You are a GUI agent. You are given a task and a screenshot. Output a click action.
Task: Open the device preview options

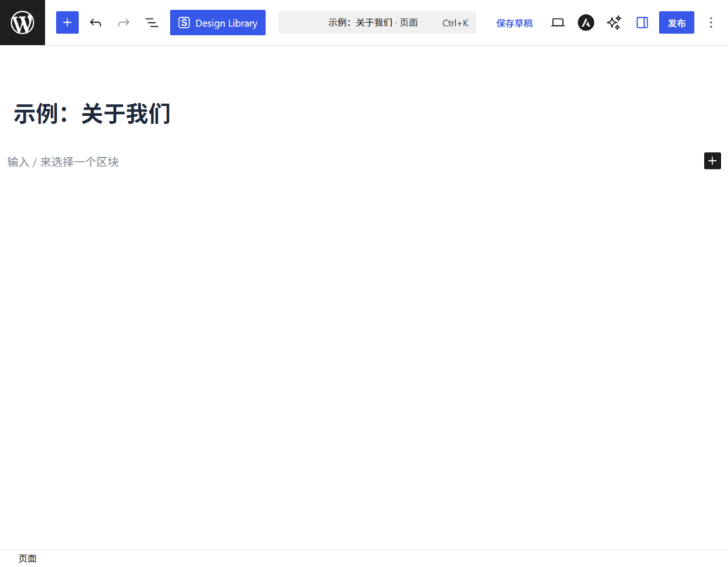point(557,22)
